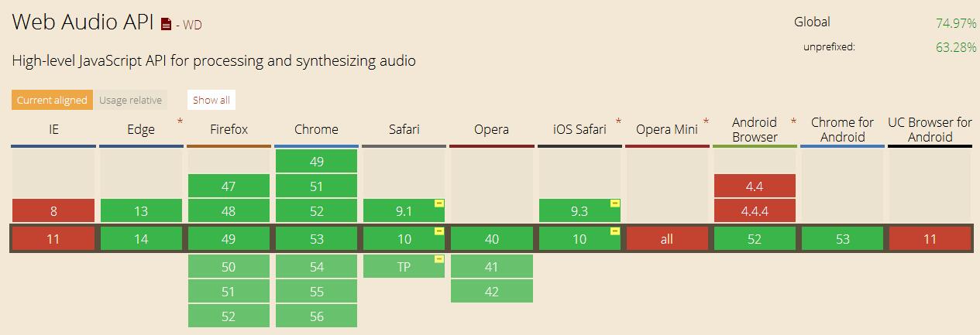
Task: Click the Android Browser 4.4.4 cell
Action: click(x=755, y=210)
